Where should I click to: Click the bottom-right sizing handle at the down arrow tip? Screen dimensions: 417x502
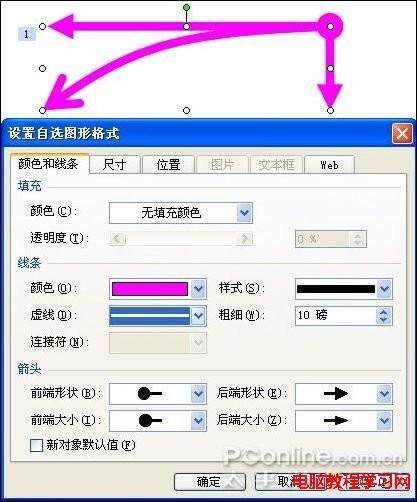(330, 110)
